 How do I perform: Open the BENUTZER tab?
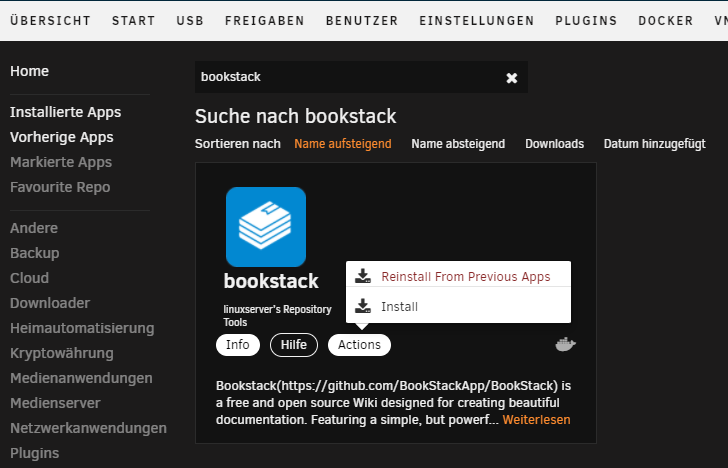(362, 21)
